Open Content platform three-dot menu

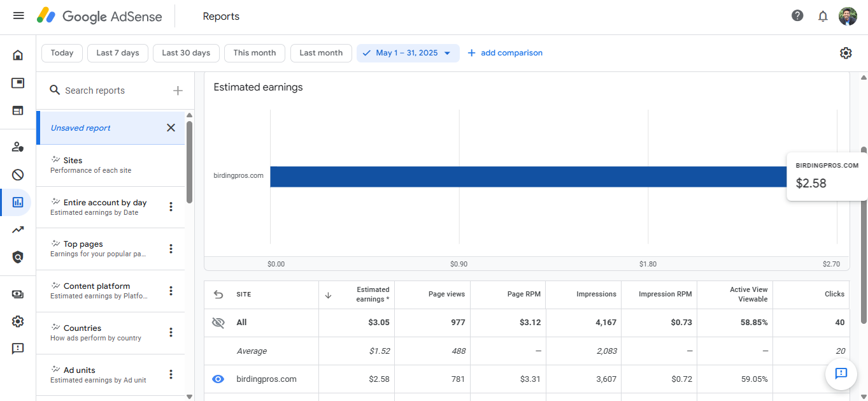(x=171, y=291)
